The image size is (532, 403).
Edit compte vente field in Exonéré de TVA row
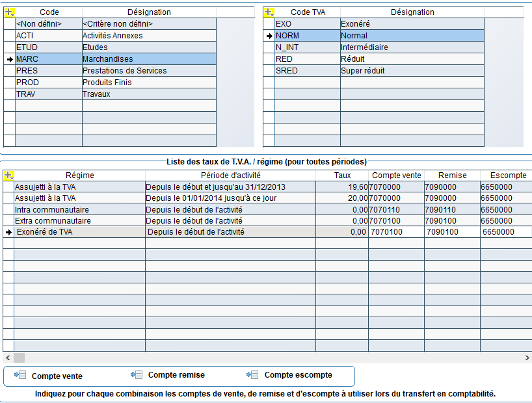coord(396,232)
